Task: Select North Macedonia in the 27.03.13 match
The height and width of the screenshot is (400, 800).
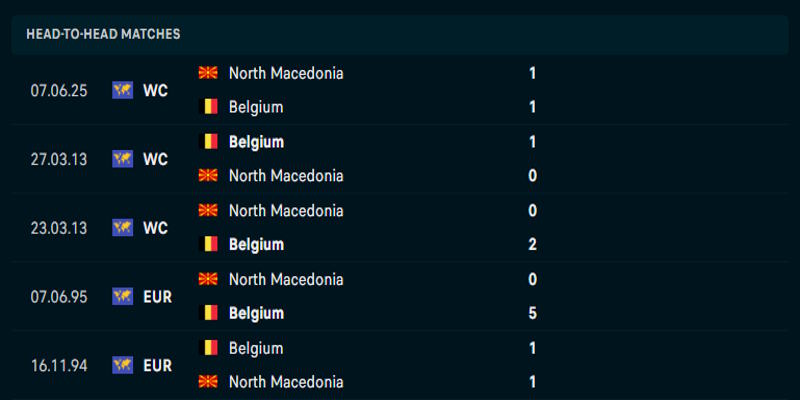Action: coord(286,176)
